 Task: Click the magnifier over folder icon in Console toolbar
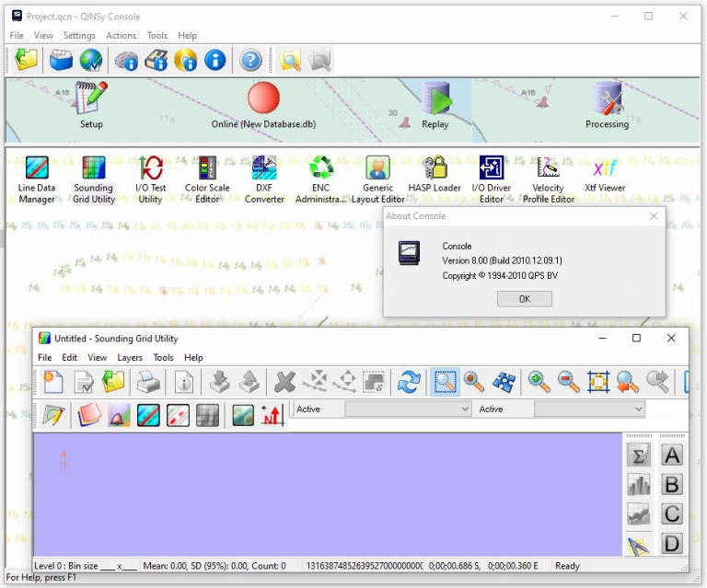tap(290, 60)
